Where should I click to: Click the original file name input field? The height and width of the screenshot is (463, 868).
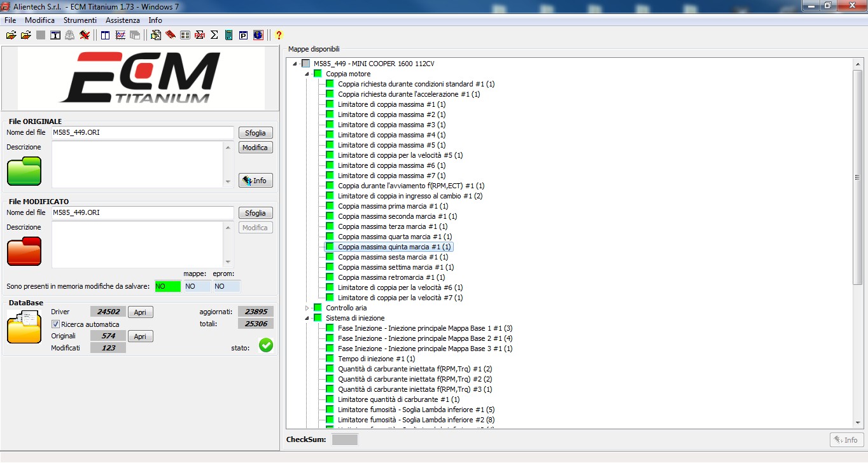(143, 132)
